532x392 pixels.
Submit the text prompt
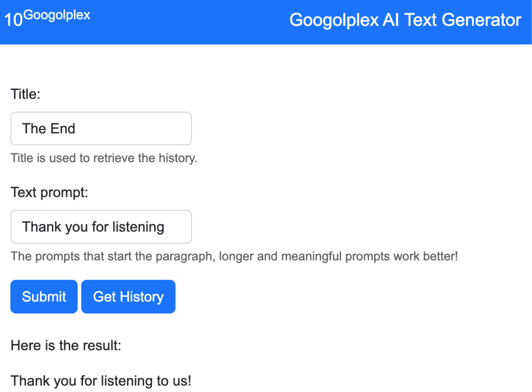point(44,297)
